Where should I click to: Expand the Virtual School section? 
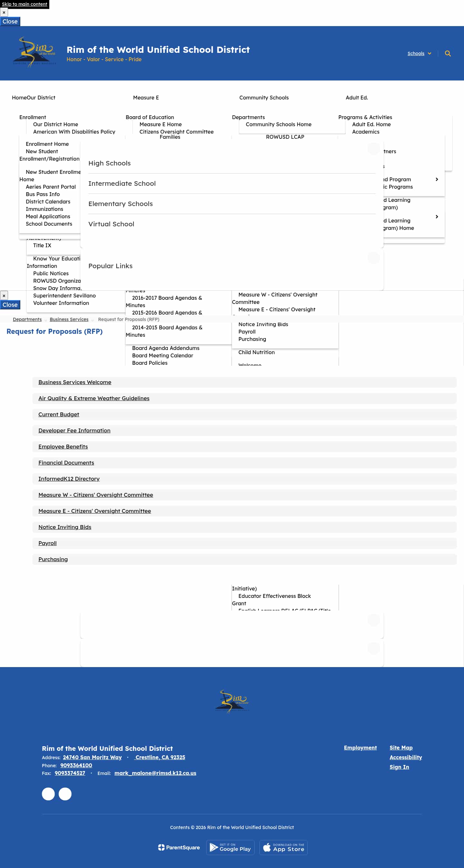[x=232, y=224]
